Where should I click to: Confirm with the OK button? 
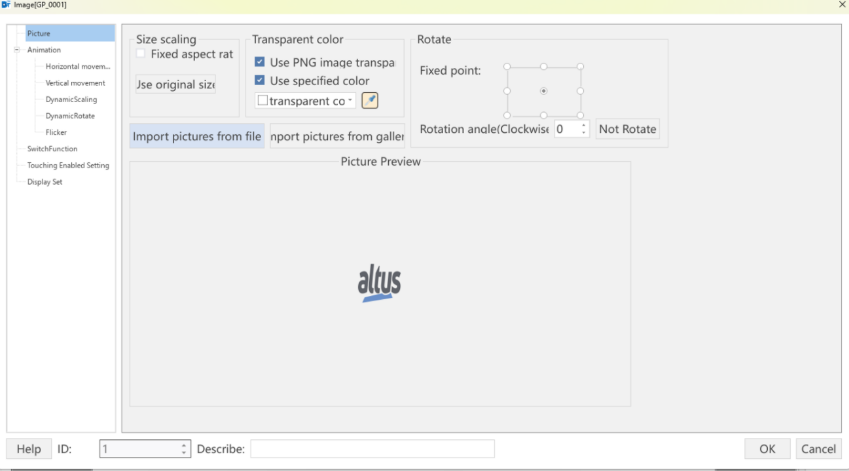pyautogui.click(x=767, y=449)
